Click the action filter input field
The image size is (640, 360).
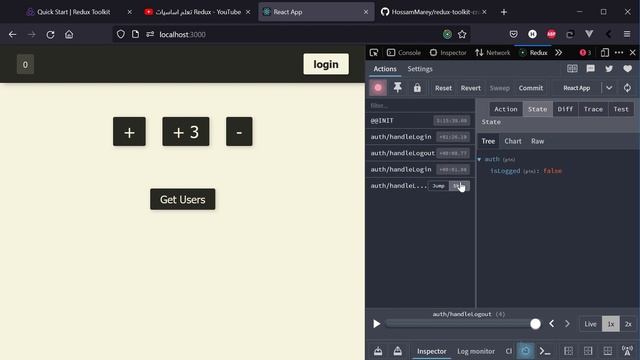click(420, 105)
